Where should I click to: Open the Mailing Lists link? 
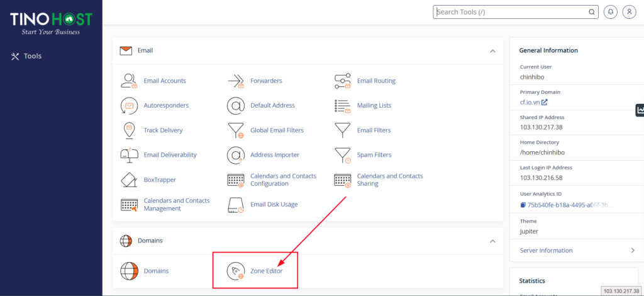(374, 105)
